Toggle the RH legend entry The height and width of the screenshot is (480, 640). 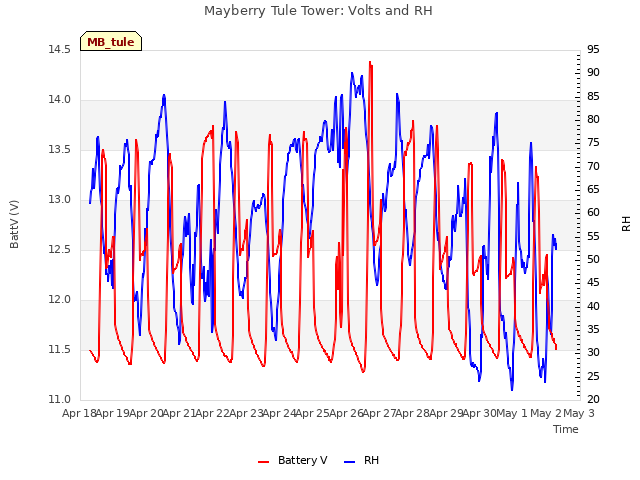(x=362, y=460)
